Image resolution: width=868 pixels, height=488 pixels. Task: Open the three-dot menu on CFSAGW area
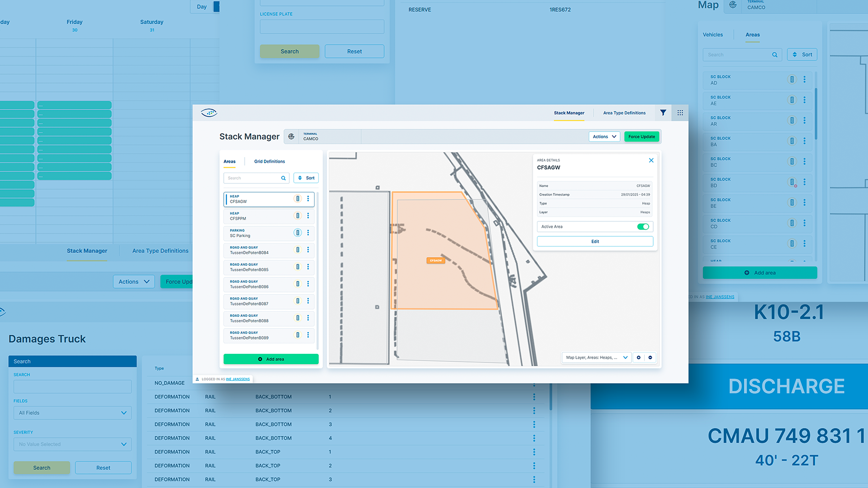coord(308,199)
